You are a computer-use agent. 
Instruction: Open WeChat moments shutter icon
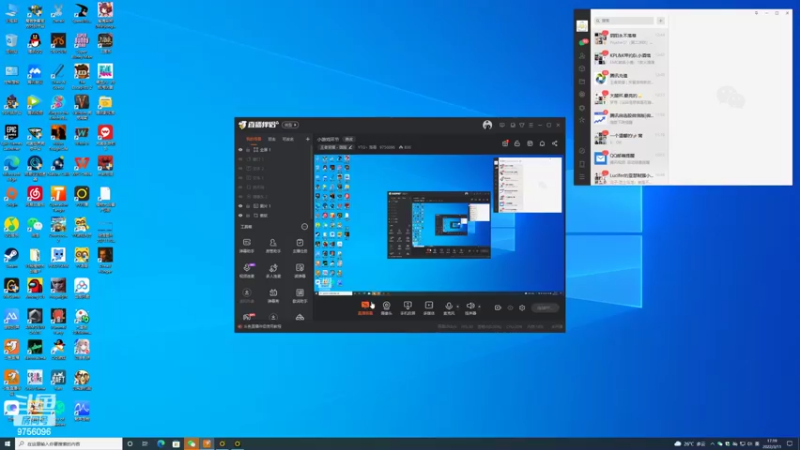pos(582,94)
